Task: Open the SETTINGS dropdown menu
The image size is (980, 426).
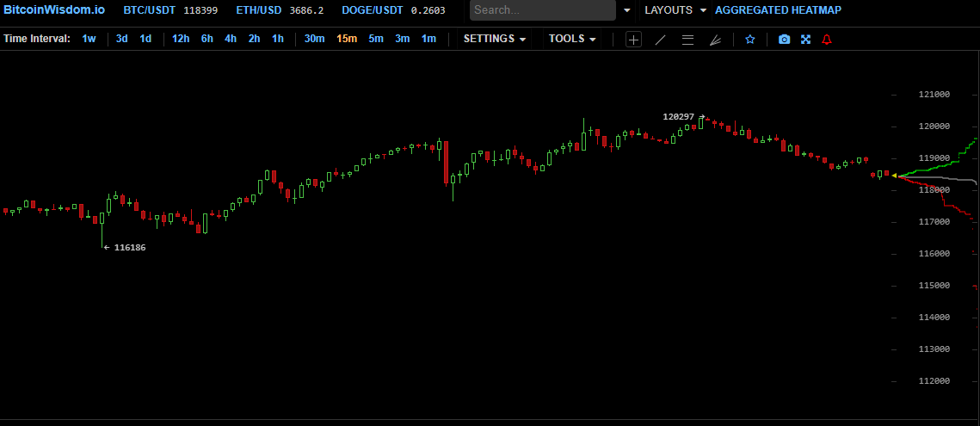Action: point(494,39)
